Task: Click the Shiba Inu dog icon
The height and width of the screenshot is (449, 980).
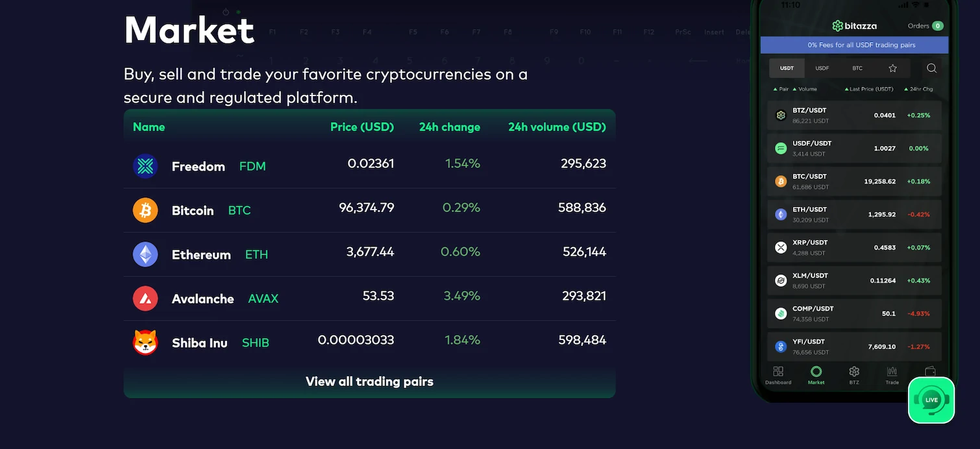Action: pos(145,343)
